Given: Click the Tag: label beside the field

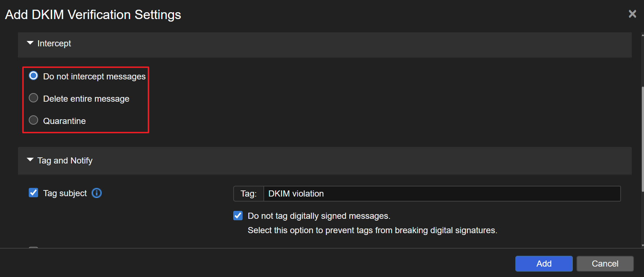Looking at the screenshot, I should tap(249, 194).
